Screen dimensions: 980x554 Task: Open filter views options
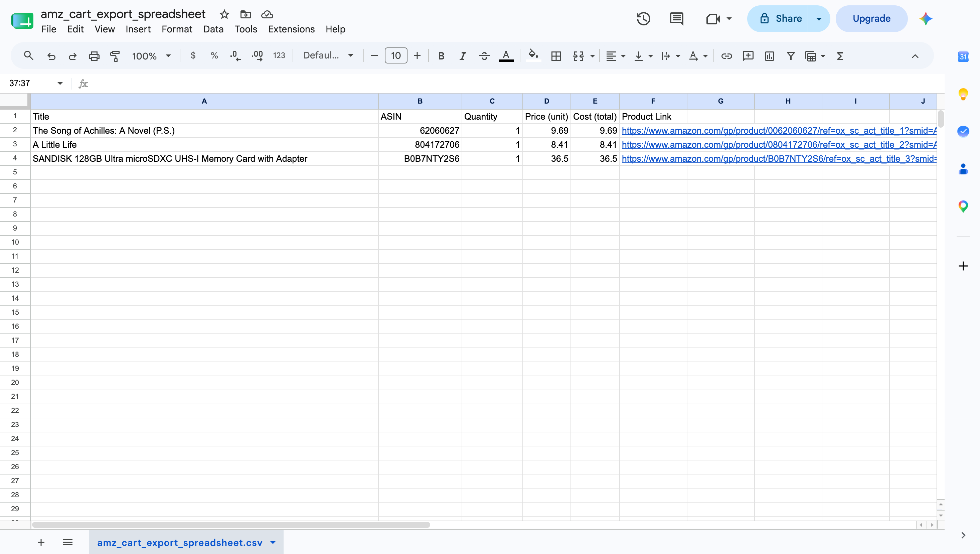[815, 56]
